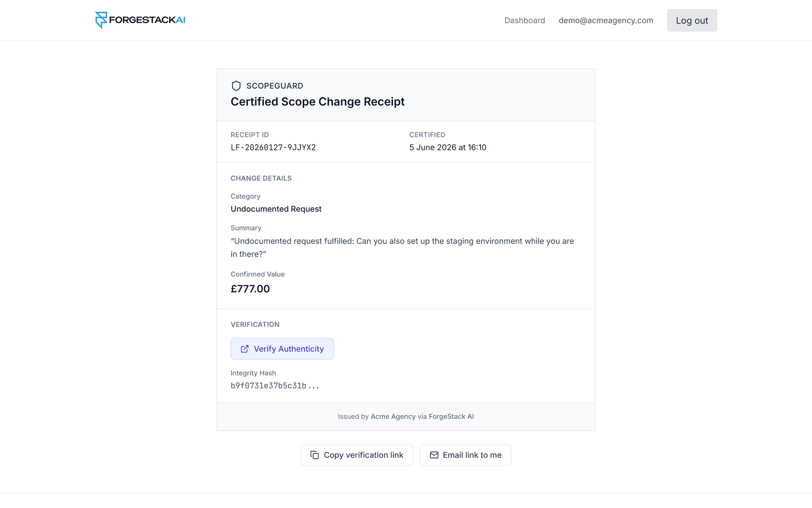Click the Integrity Hash label
This screenshot has width=812, height=508.
click(x=253, y=373)
